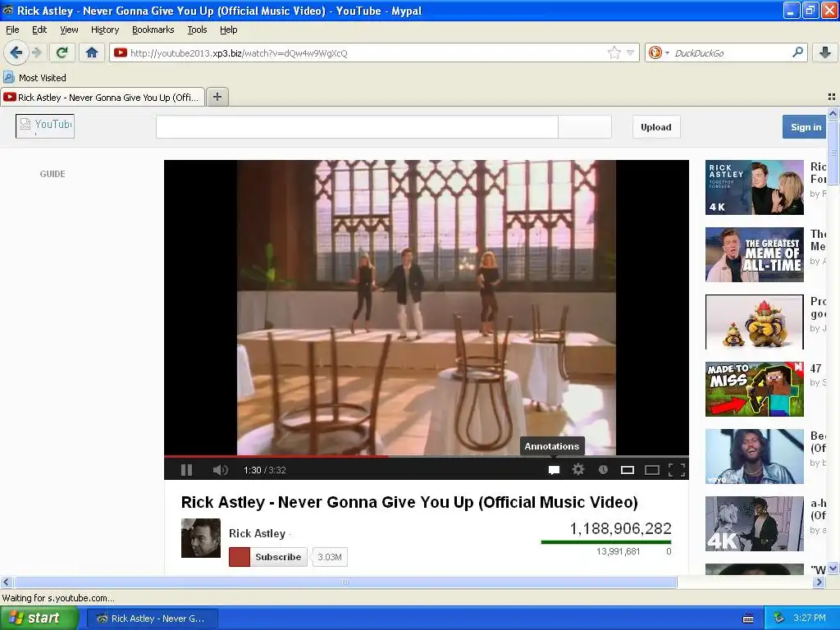Click the Most Visited bookmarks folder
The width and height of the screenshot is (840, 630).
tap(34, 78)
